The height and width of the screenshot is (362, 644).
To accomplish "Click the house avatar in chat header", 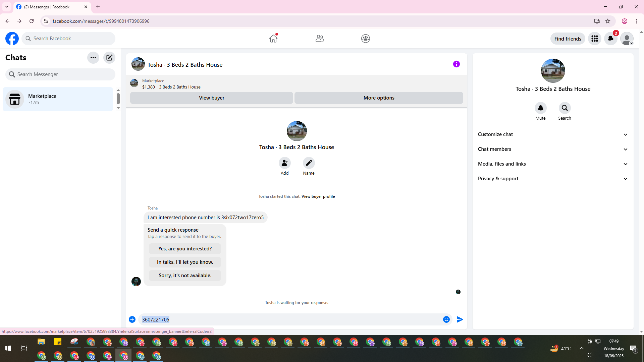I will click(138, 64).
